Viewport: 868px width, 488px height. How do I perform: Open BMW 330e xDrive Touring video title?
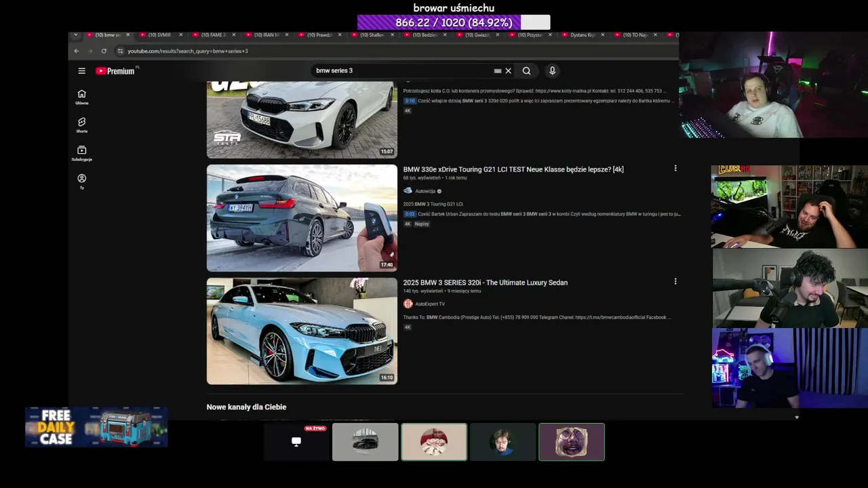coord(513,169)
